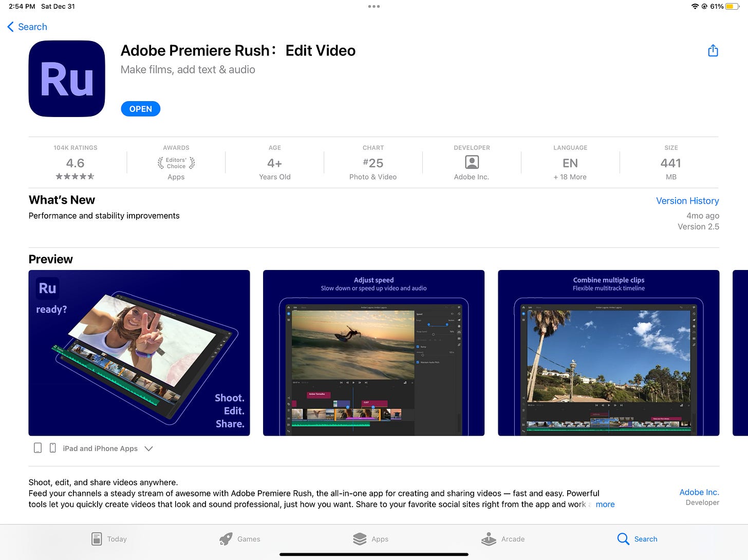Screen dimensions: 748x560
Task: Open the app with the OPEN button
Action: pyautogui.click(x=140, y=109)
